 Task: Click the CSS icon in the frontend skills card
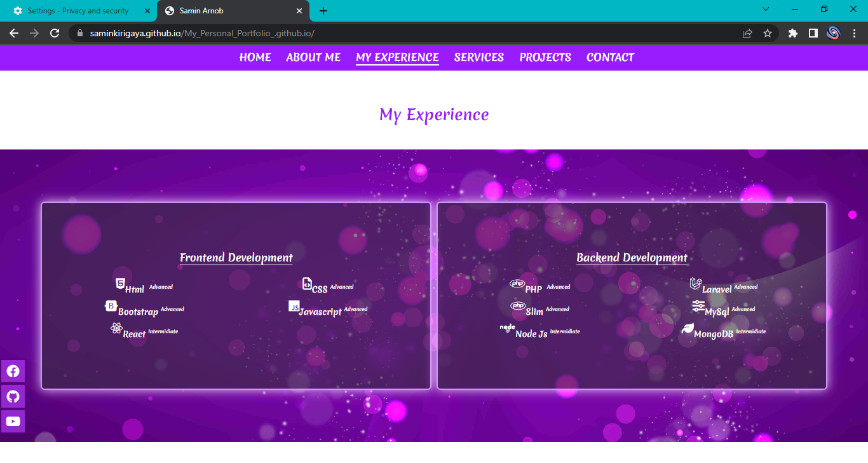point(307,284)
